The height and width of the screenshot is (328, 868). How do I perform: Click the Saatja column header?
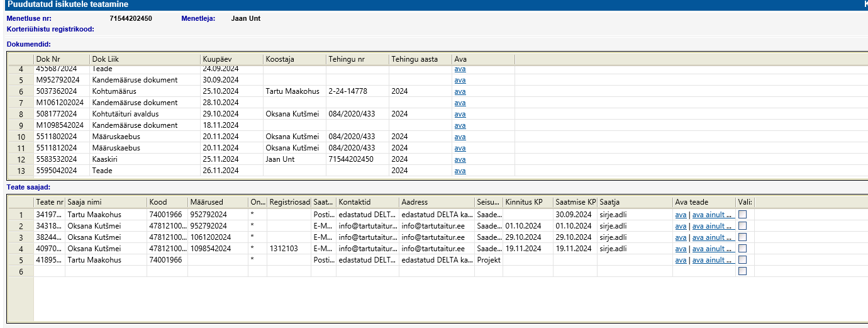[635, 202]
